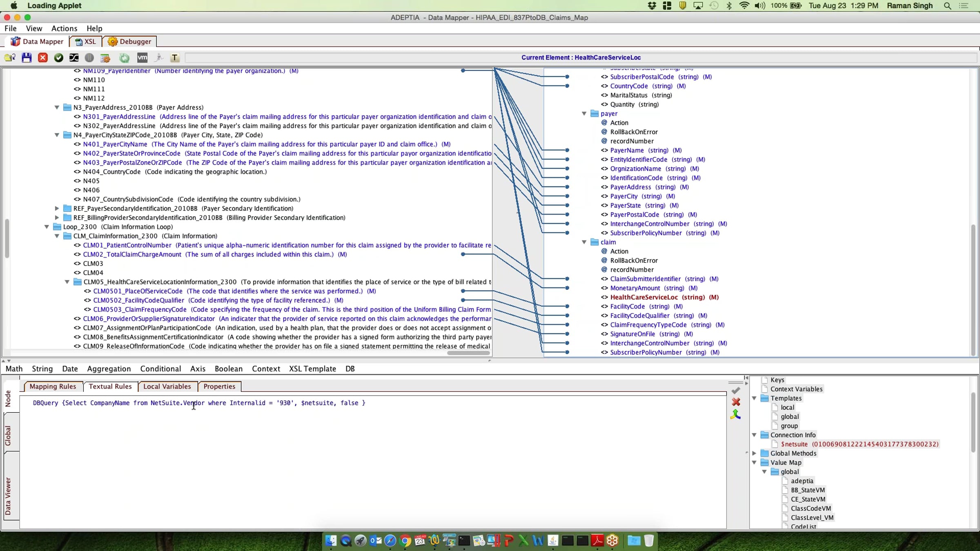This screenshot has width=980, height=551.
Task: Collapse the claim target node
Action: tap(584, 242)
